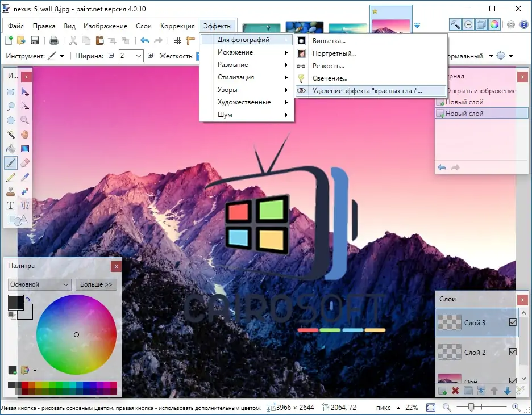Select the Ellipse Select tool
Screen dimensions: 532x415
pyautogui.click(x=11, y=120)
